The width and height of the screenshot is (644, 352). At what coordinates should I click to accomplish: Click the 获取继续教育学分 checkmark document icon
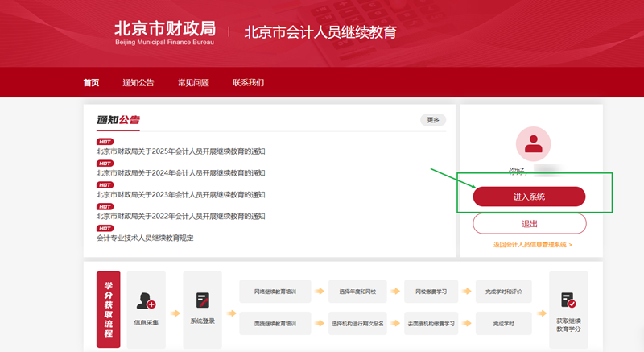(568, 300)
